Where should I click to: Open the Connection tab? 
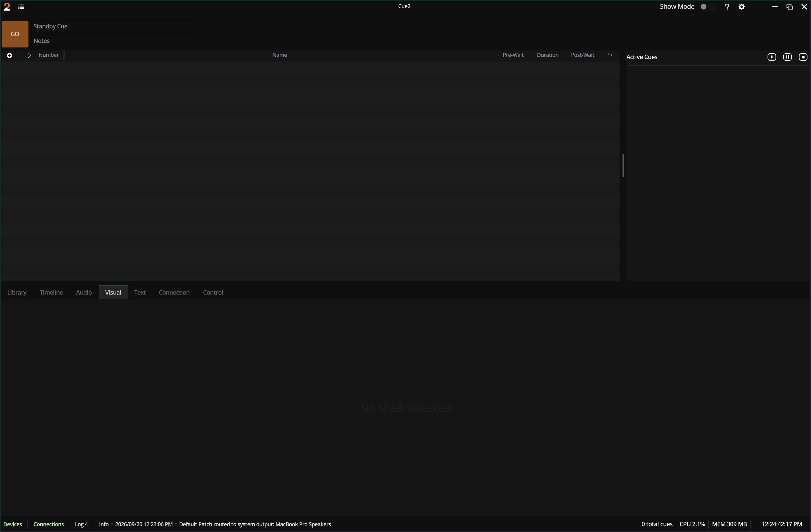point(174,292)
